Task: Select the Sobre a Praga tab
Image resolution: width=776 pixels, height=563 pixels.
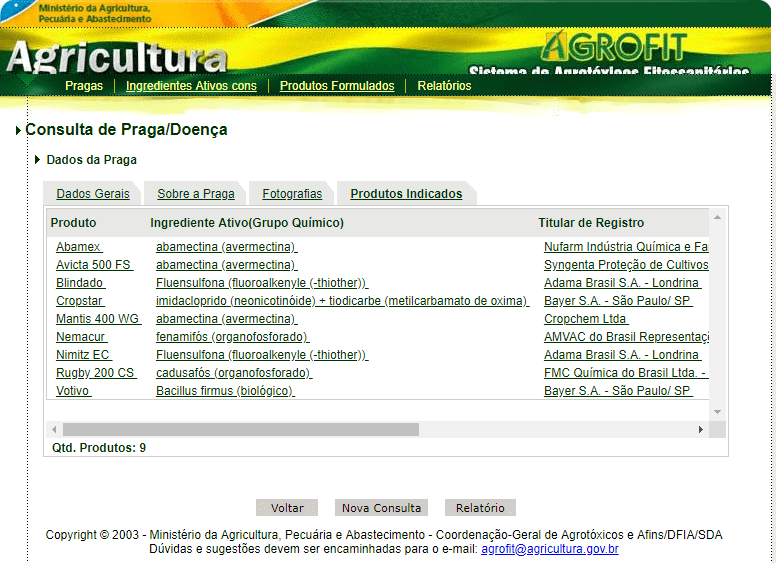Action: coord(196,194)
